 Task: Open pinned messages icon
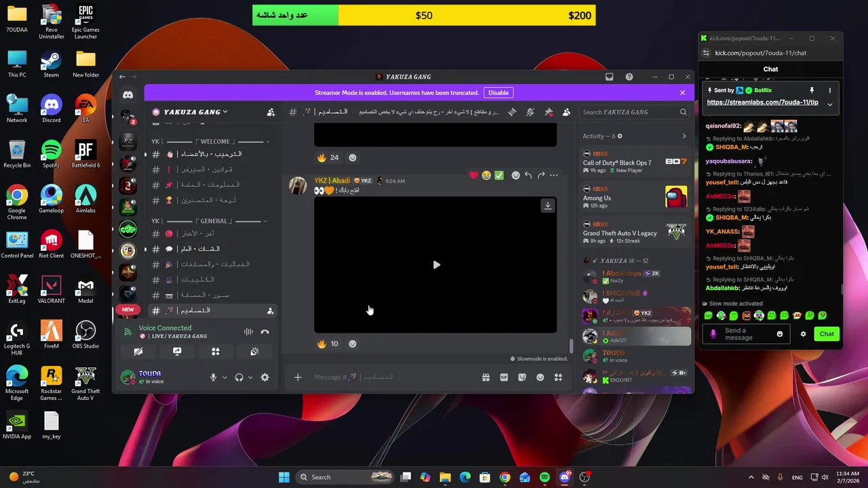tap(549, 112)
